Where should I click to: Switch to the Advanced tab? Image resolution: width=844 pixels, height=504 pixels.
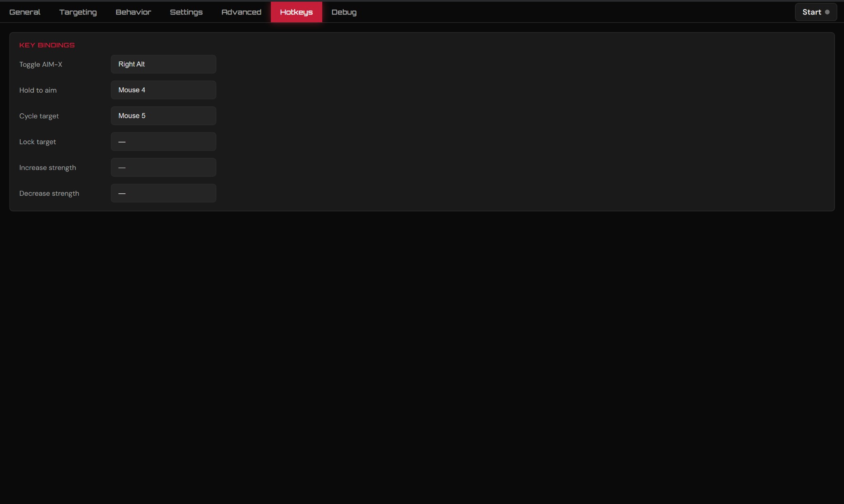pos(241,12)
